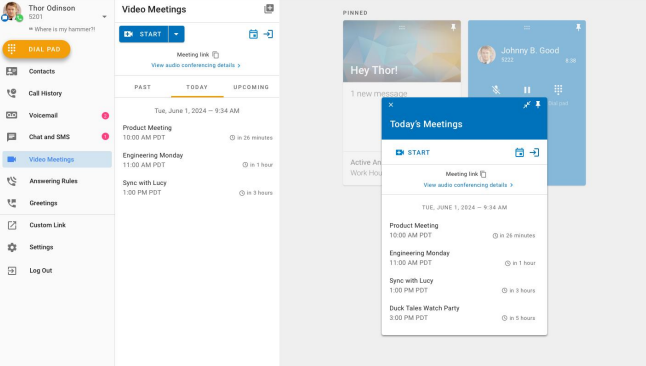646x366 pixels.
Task: Open Settings in the sidebar
Action: coord(57,247)
